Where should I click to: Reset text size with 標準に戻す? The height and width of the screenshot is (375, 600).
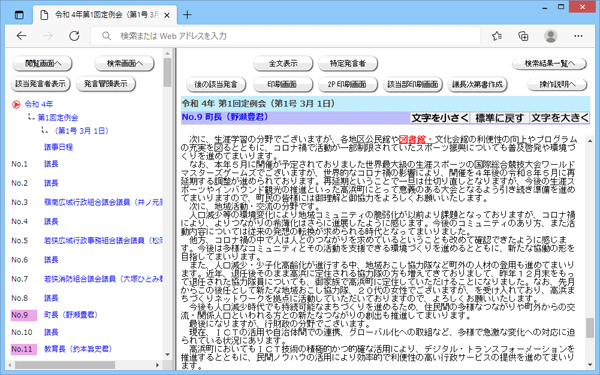click(x=499, y=118)
